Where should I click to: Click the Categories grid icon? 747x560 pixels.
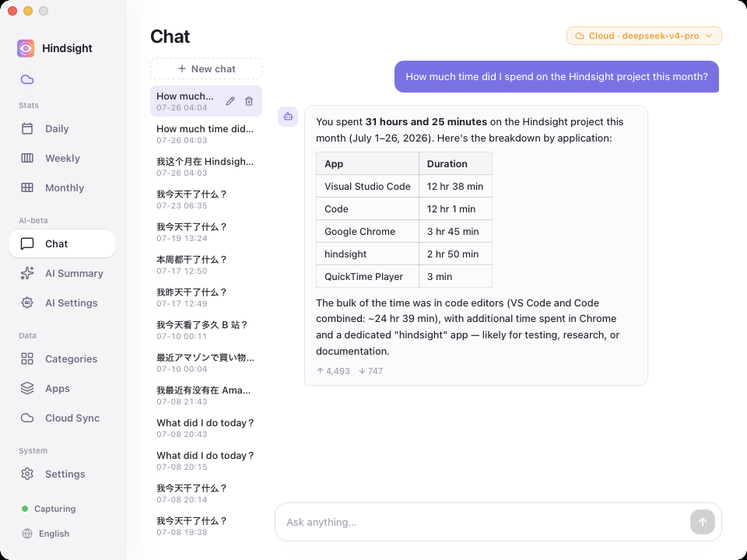pyautogui.click(x=27, y=359)
